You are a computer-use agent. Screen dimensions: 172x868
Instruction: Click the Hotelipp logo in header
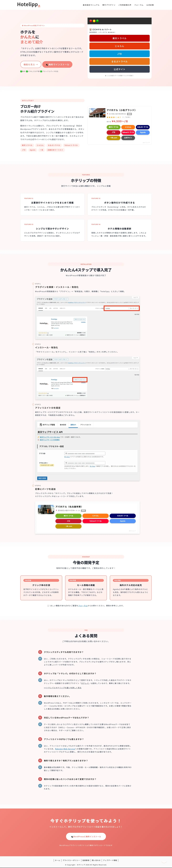point(29,5)
